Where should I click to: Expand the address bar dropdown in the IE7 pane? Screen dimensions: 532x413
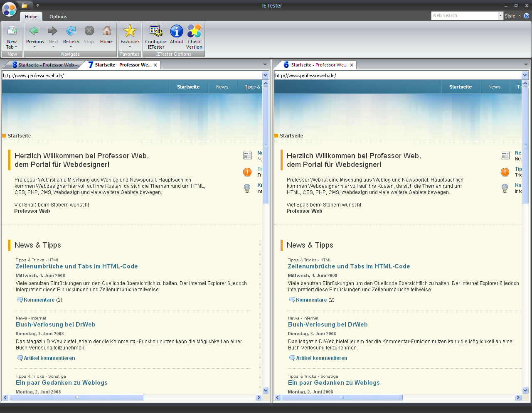coord(266,75)
